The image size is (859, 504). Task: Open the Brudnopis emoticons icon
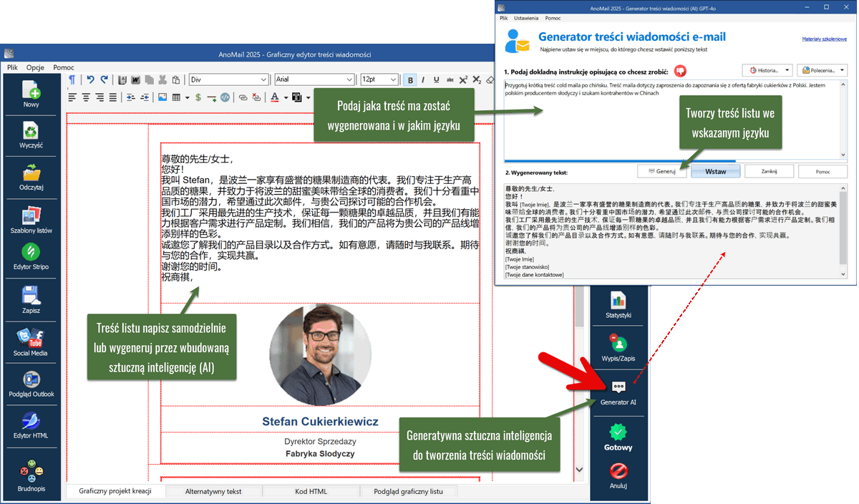tap(31, 470)
